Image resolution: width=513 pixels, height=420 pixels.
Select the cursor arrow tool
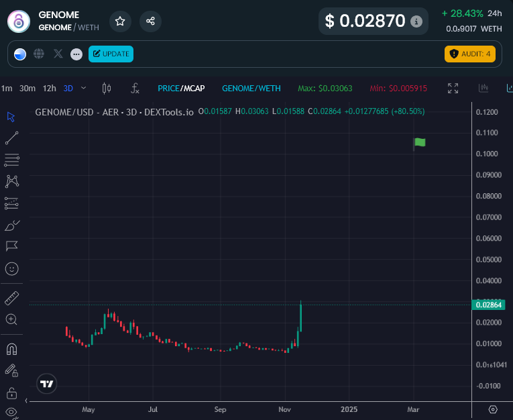(11, 117)
